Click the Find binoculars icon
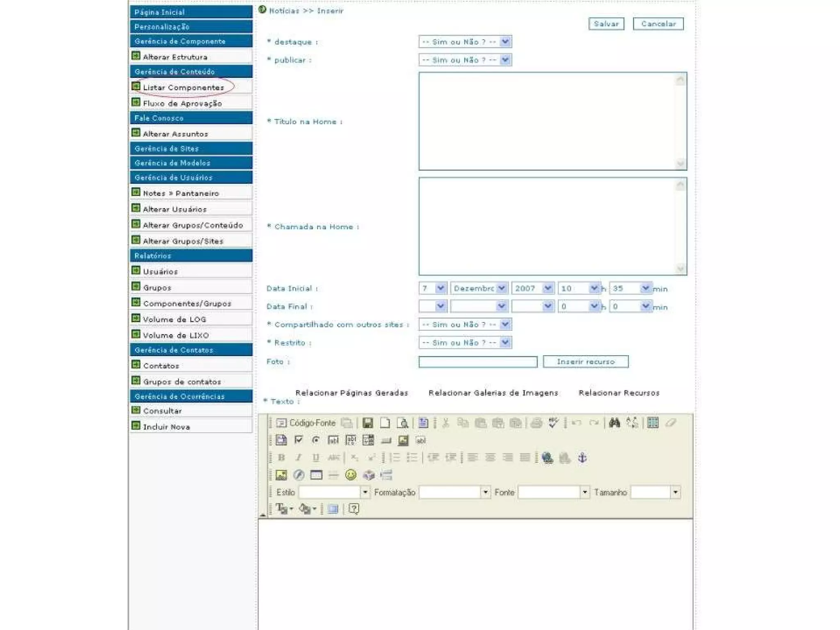The width and height of the screenshot is (840, 630). click(x=614, y=423)
